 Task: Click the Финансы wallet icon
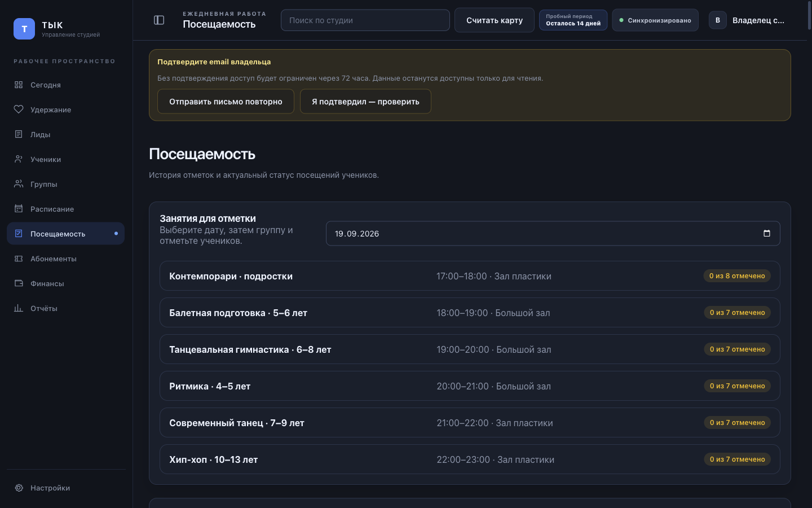(x=19, y=283)
